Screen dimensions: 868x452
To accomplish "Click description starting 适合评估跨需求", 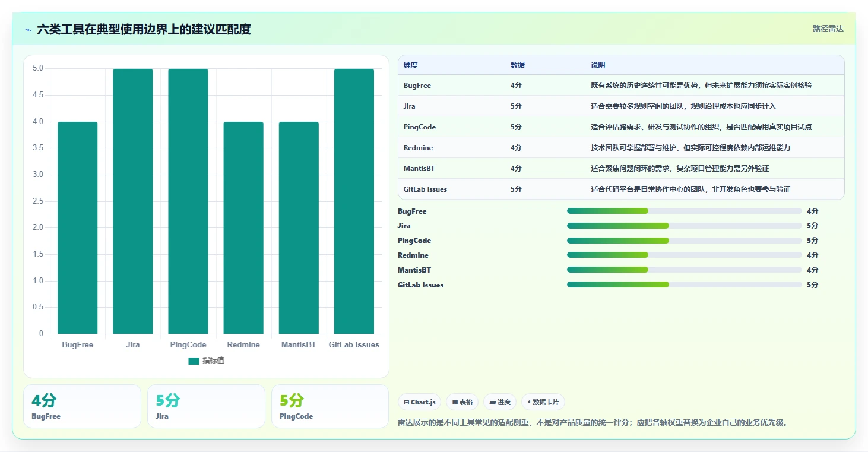I will [701, 127].
